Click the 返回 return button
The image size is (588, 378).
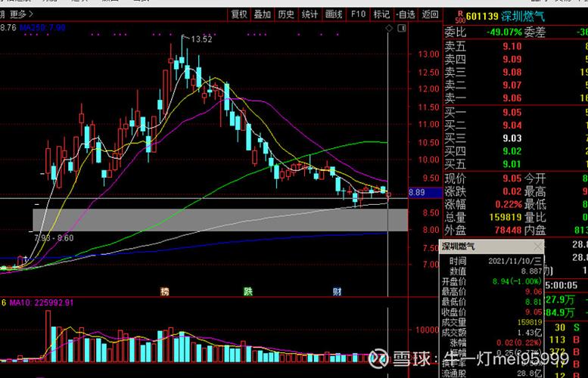click(x=430, y=14)
